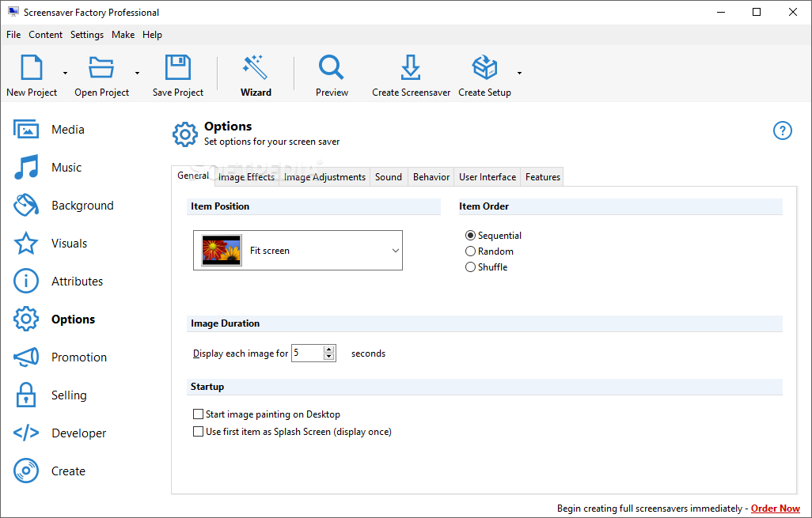Click the Order Now link

coord(776,509)
